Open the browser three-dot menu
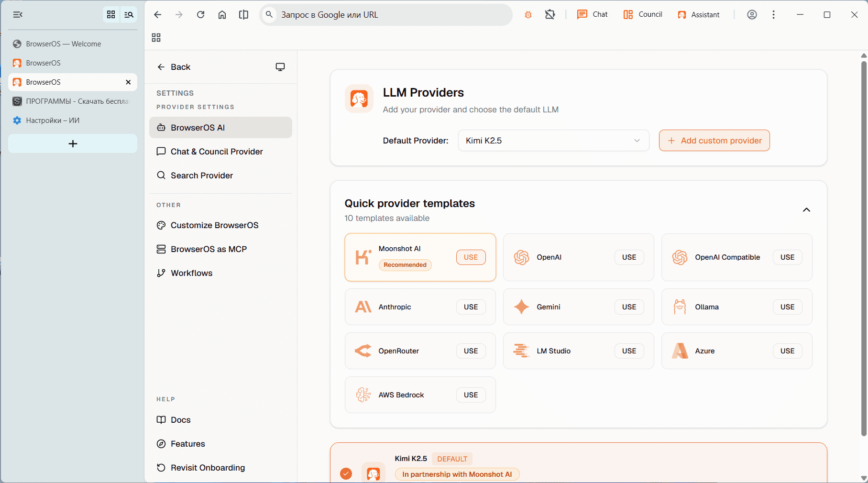This screenshot has height=483, width=868. 773,15
